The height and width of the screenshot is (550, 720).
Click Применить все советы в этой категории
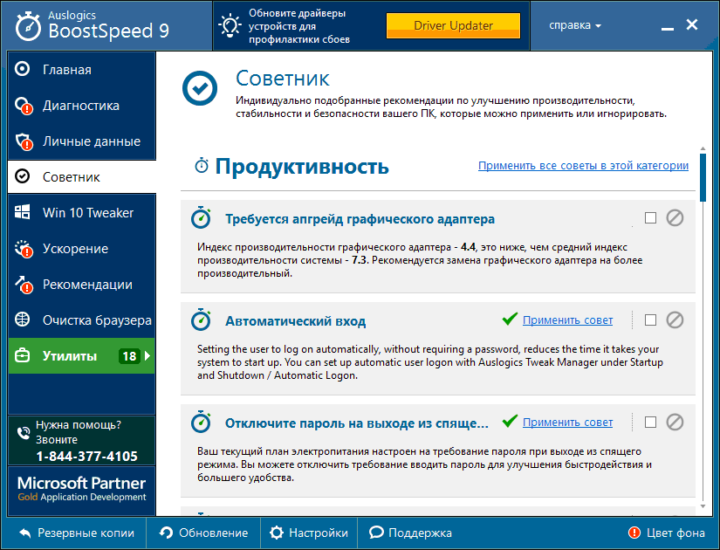tap(582, 166)
